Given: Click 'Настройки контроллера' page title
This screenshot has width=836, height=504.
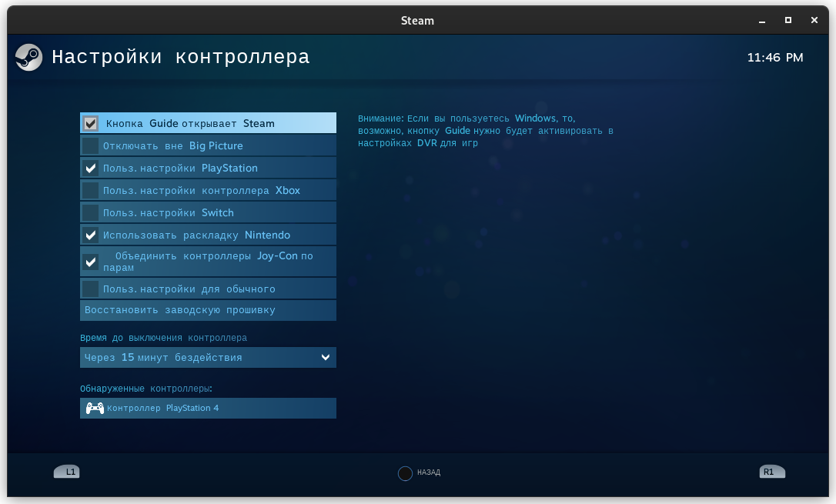Looking at the screenshot, I should click(181, 56).
